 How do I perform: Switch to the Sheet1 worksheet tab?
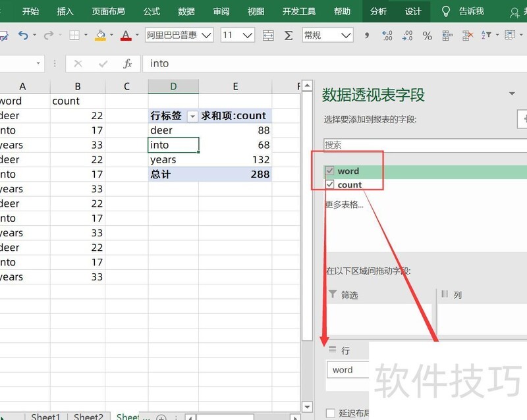tap(45, 416)
